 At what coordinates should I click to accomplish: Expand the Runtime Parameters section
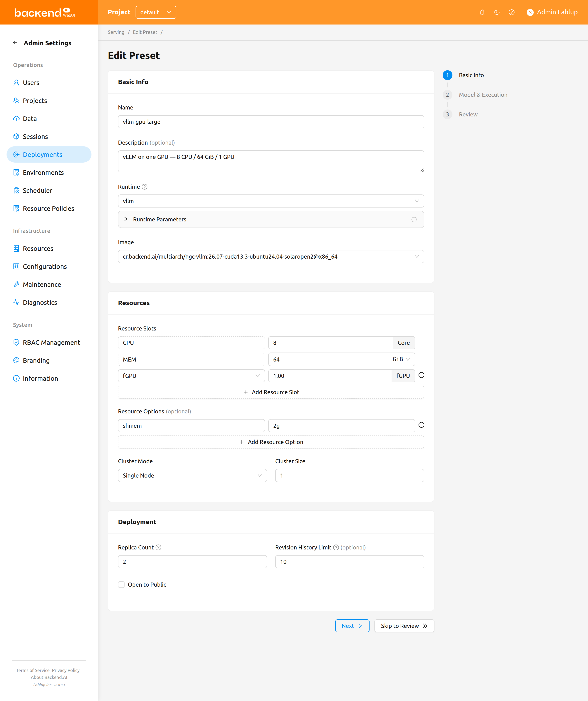pyautogui.click(x=271, y=220)
